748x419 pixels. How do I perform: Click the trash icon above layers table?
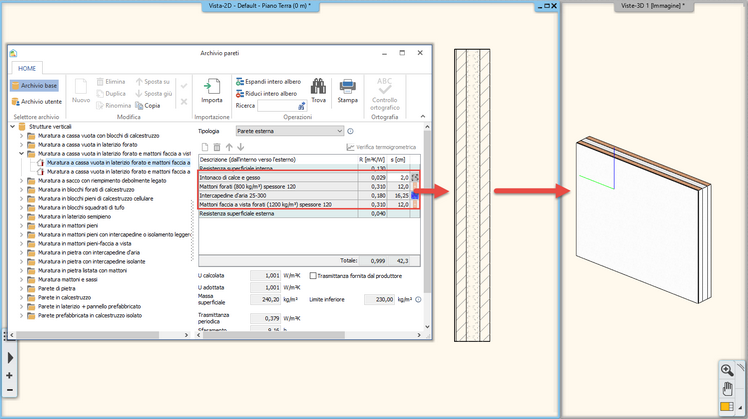click(217, 147)
